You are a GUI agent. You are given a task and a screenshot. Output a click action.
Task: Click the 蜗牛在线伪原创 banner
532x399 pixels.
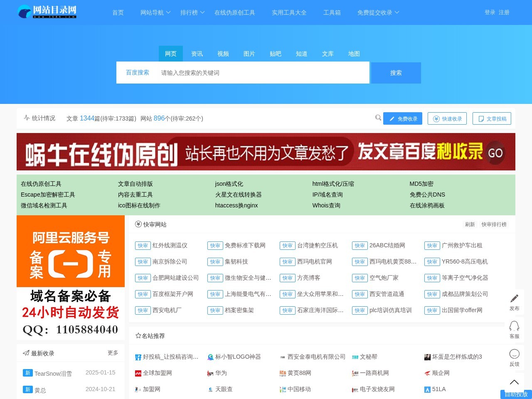pyautogui.click(x=266, y=152)
